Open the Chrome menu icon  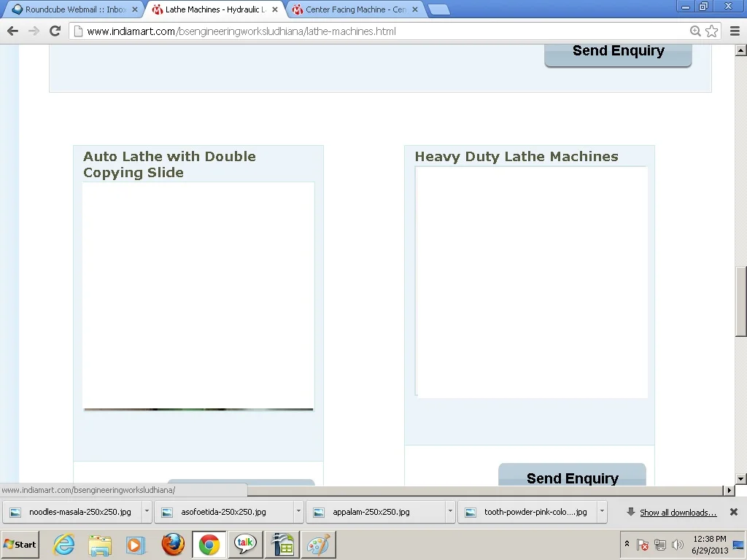[x=735, y=31]
